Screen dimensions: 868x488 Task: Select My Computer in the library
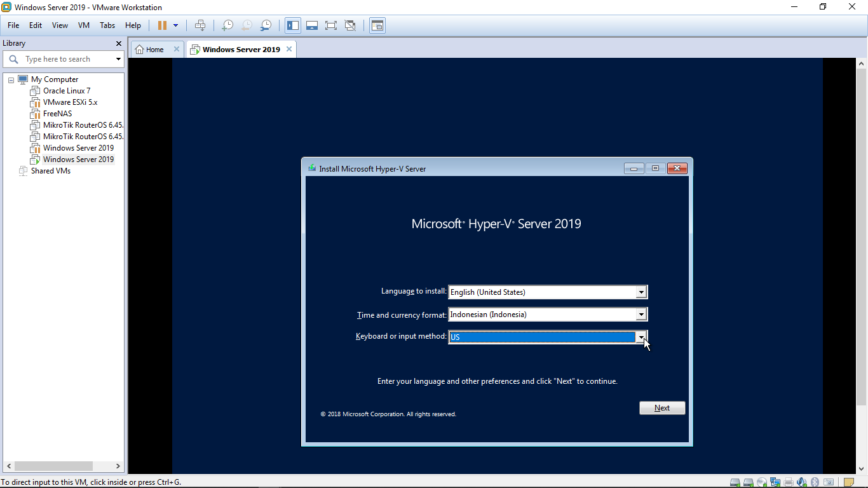pyautogui.click(x=55, y=79)
